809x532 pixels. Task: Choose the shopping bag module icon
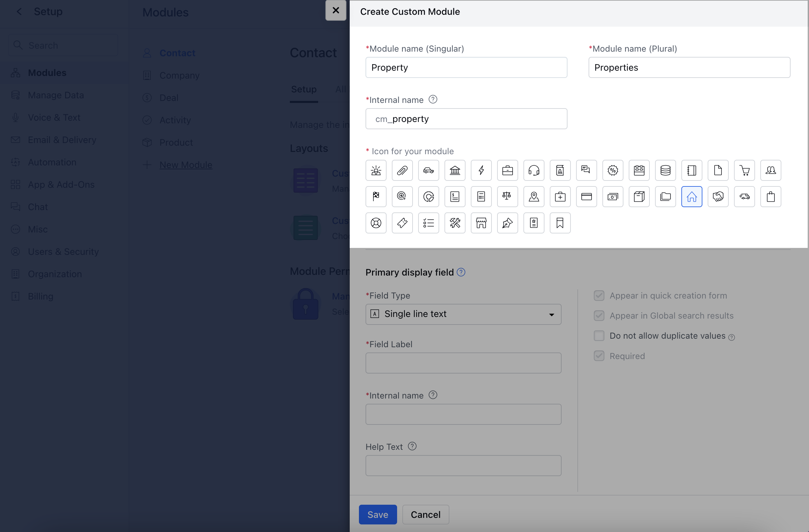(x=771, y=196)
